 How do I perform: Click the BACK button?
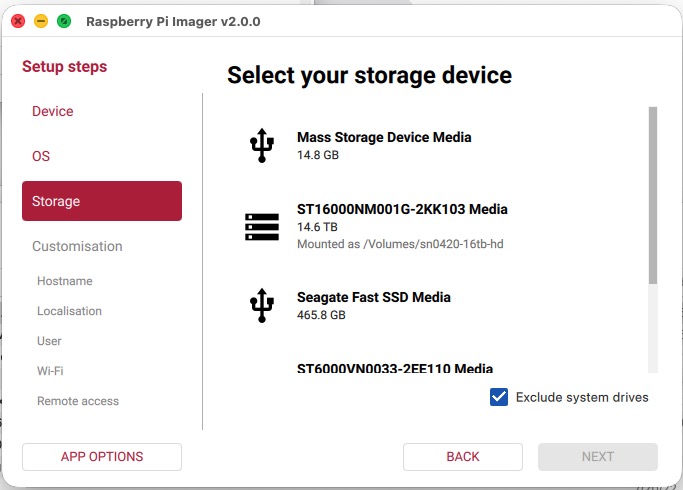tap(463, 456)
